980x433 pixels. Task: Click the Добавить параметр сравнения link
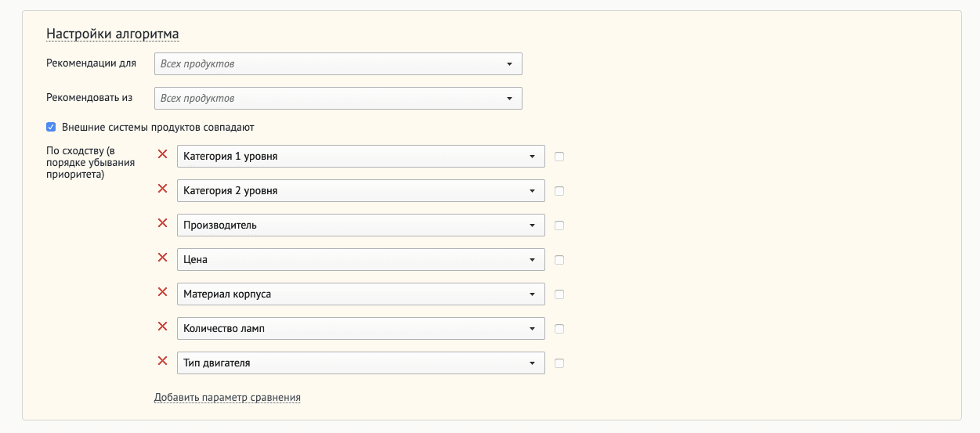227,397
